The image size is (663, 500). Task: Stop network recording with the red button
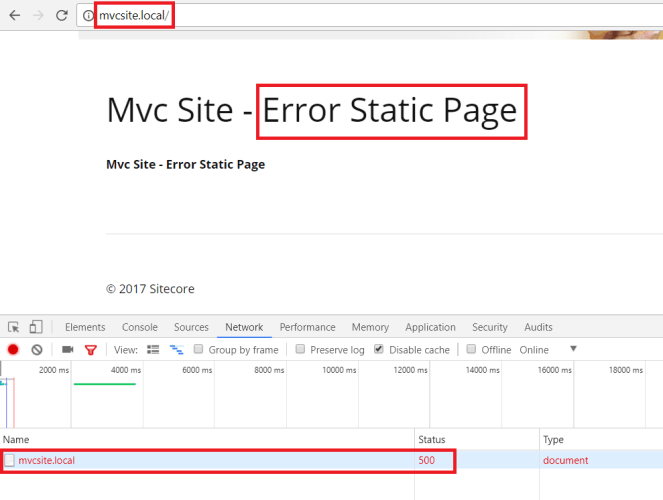click(x=14, y=350)
